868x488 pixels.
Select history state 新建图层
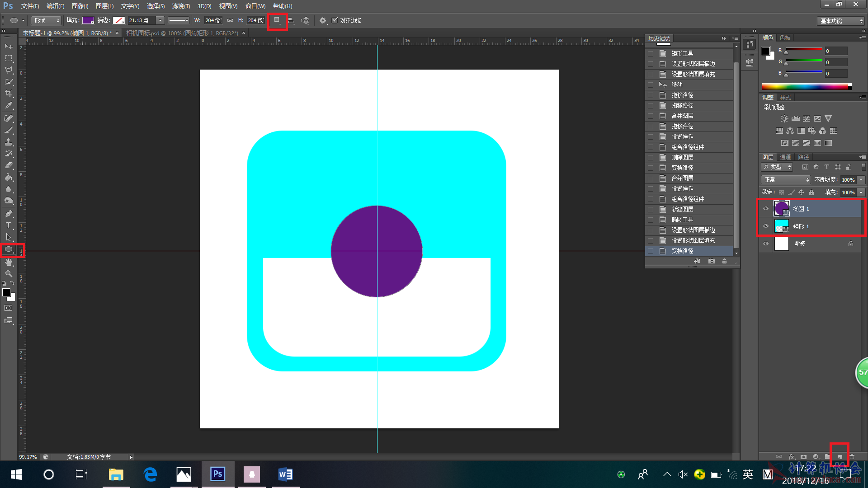689,209
